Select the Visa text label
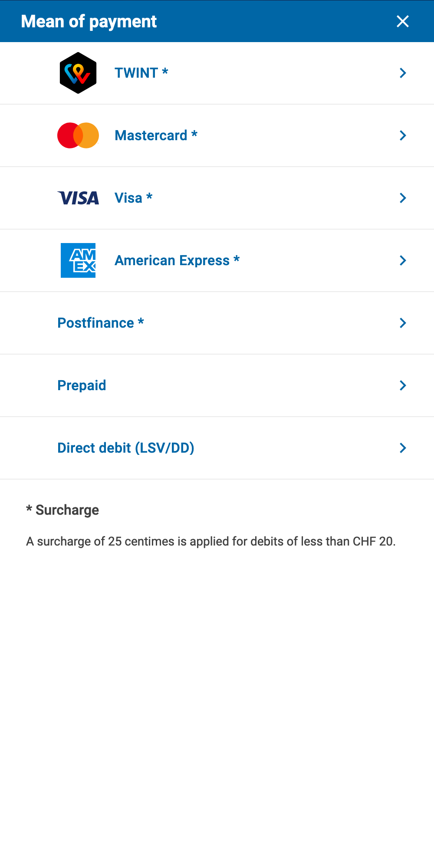This screenshot has height=868, width=434. (133, 198)
